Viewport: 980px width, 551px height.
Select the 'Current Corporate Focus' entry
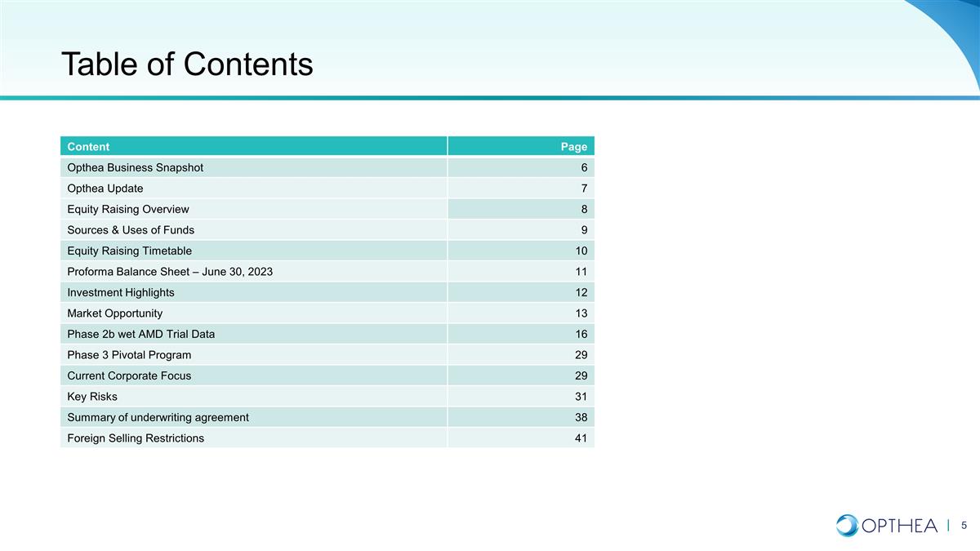tap(129, 375)
